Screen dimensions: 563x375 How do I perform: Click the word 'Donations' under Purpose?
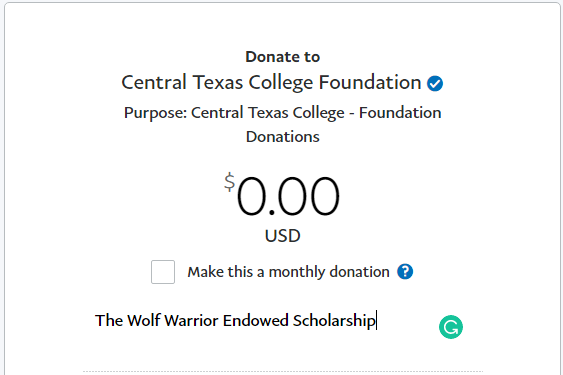pos(283,137)
